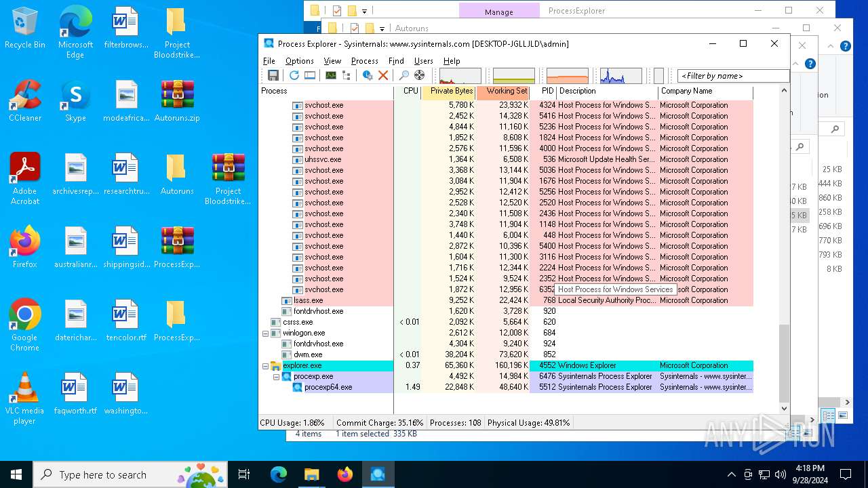Select the lsass.exe process row
Viewport: 868px width, 488px height.
[506, 300]
